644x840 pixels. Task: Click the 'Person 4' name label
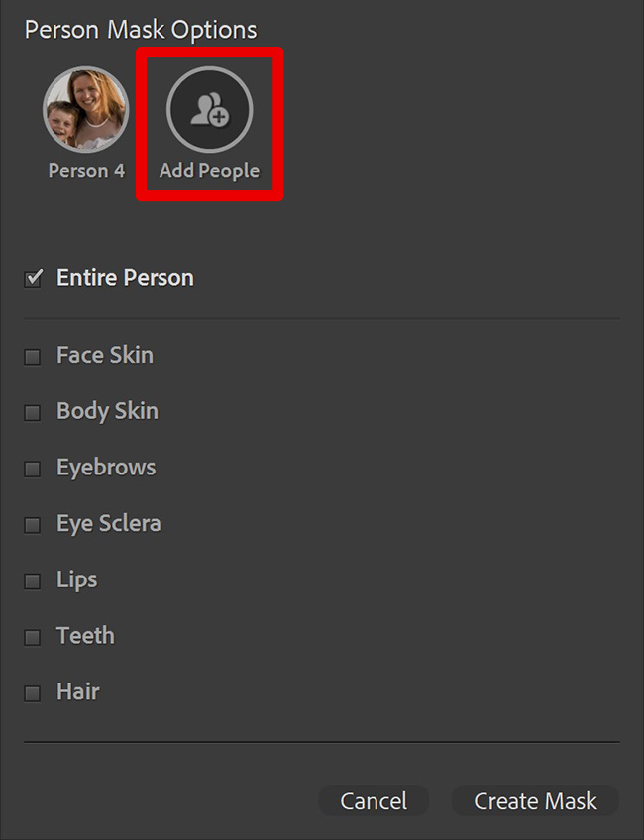click(86, 171)
